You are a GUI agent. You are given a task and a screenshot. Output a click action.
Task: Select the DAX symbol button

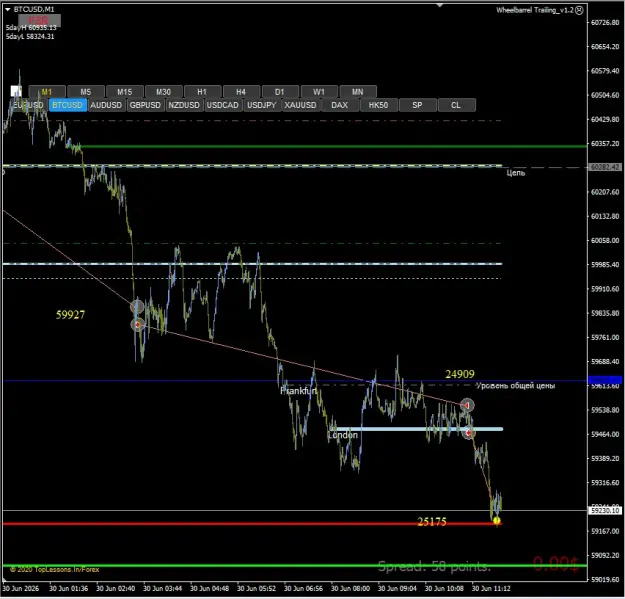pyautogui.click(x=340, y=105)
